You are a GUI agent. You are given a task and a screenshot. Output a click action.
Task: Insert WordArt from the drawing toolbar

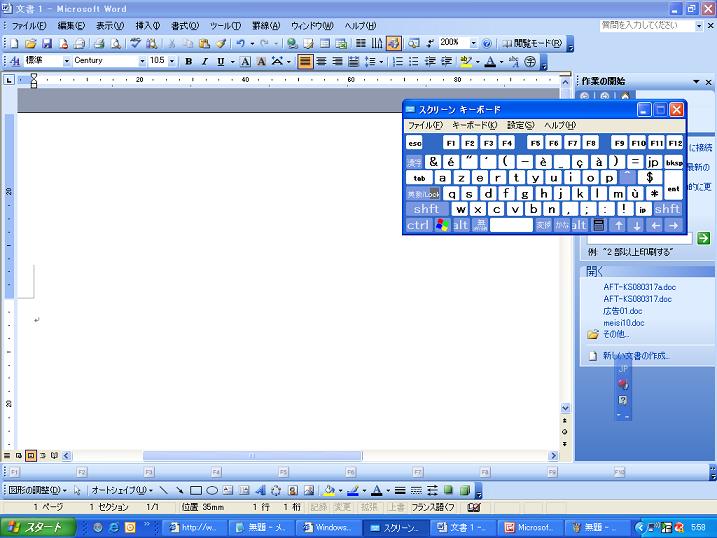260,490
